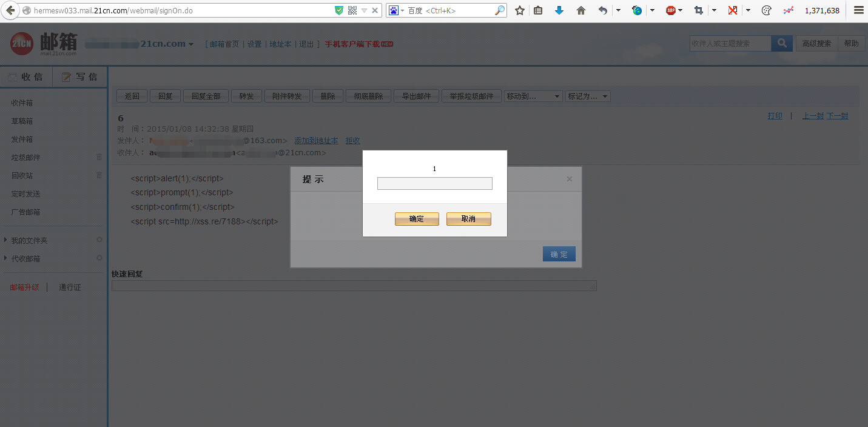
Task: Click the 21CN mailbox logo
Action: [44, 44]
